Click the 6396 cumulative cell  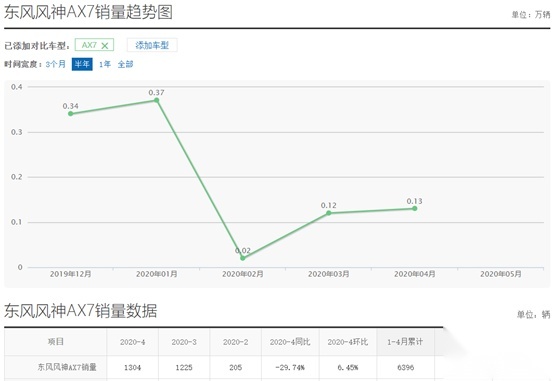coord(405,368)
